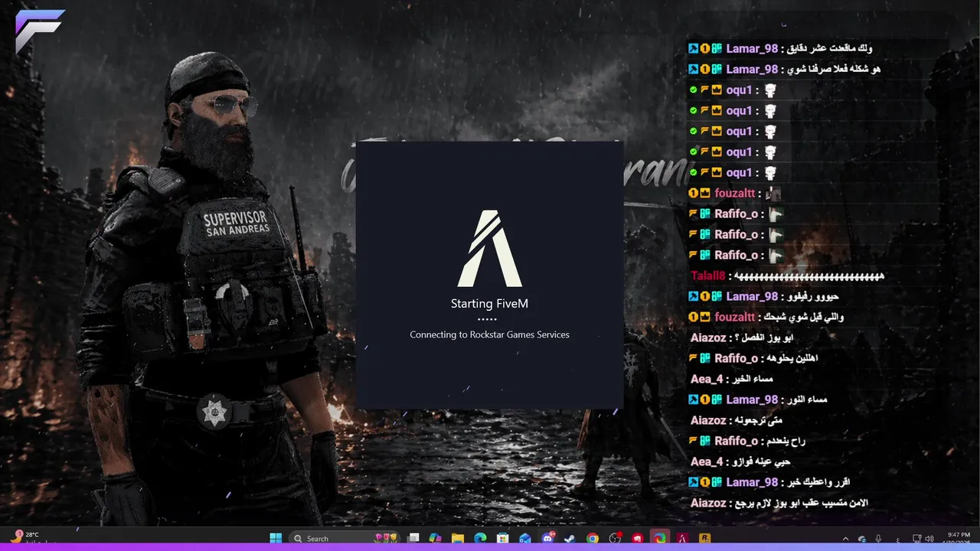This screenshot has width=980, height=551.
Task: Open Task View on the taskbar
Action: click(x=413, y=538)
